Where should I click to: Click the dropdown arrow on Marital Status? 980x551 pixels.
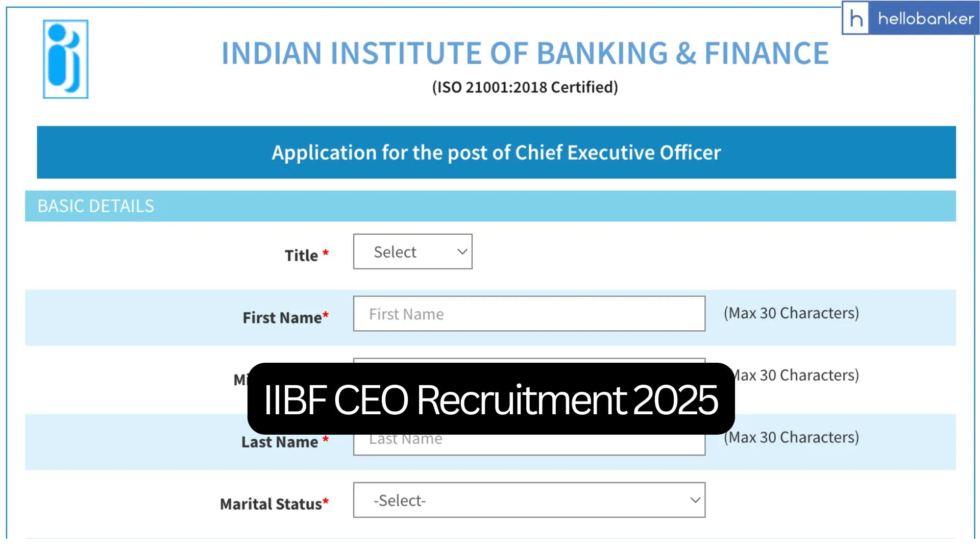click(x=695, y=500)
